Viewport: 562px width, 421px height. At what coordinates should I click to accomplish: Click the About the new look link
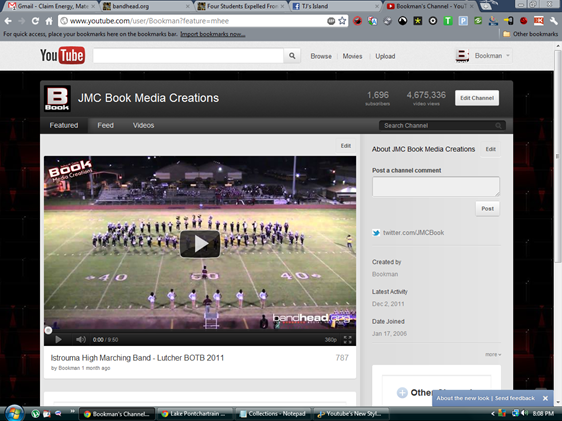[462, 398]
